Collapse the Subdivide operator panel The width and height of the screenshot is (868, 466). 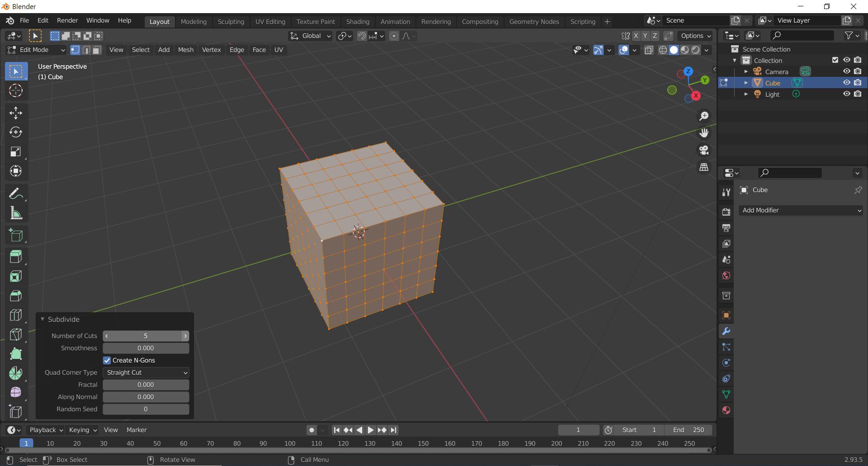[42, 319]
